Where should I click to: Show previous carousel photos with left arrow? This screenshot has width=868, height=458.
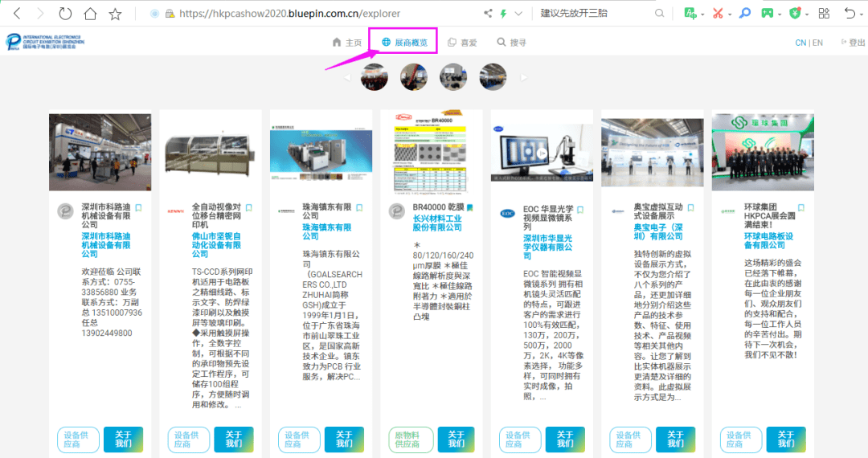(347, 78)
